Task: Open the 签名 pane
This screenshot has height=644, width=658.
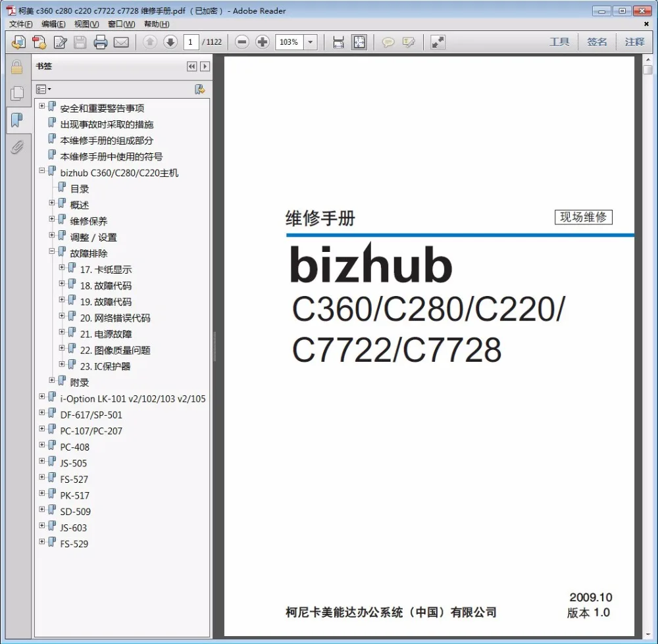Action: (597, 42)
